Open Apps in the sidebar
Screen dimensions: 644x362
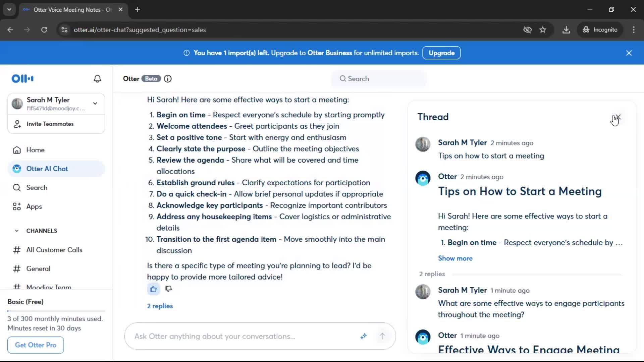[56, 206]
